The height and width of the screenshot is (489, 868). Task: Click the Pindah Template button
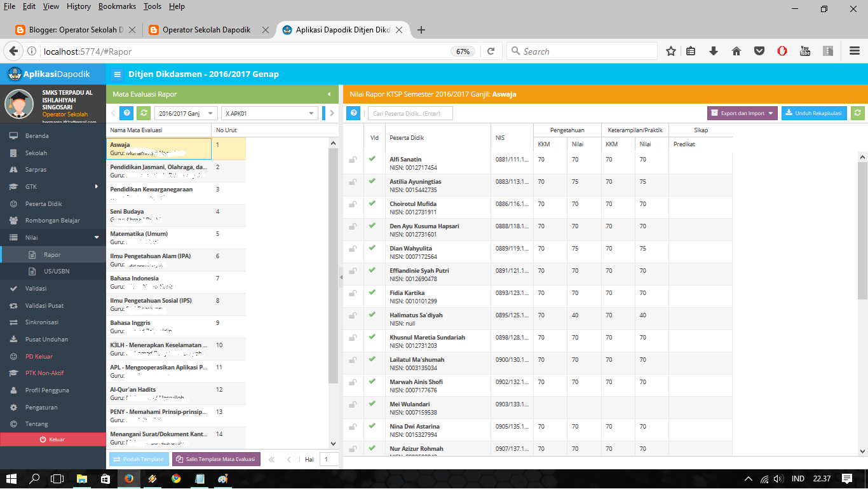tap(139, 459)
